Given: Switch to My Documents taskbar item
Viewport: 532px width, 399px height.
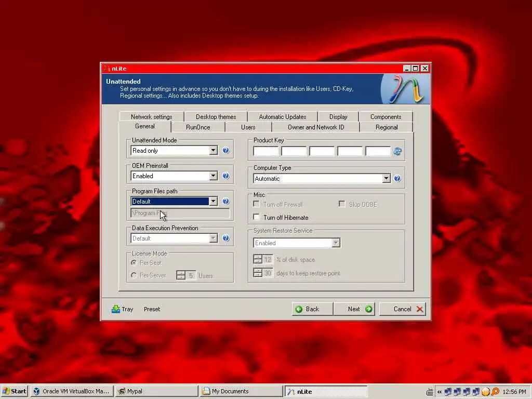Looking at the screenshot, I should coord(241,392).
